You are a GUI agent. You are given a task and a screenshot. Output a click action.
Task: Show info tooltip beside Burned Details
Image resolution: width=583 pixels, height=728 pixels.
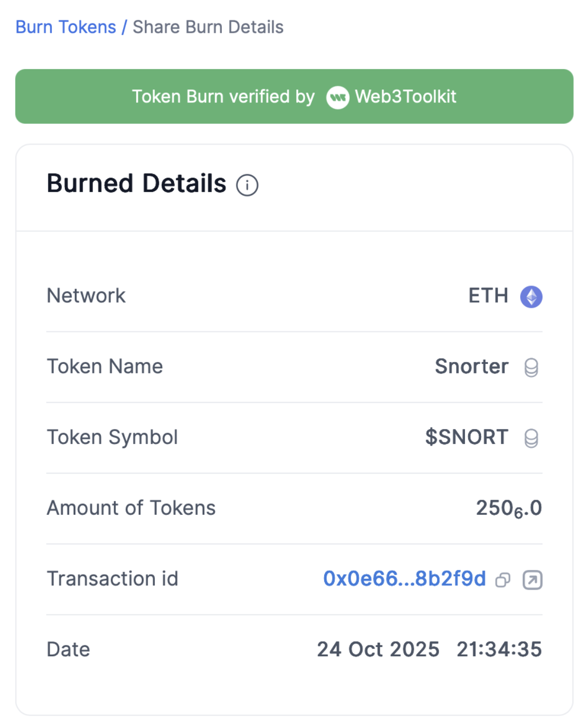click(x=247, y=185)
